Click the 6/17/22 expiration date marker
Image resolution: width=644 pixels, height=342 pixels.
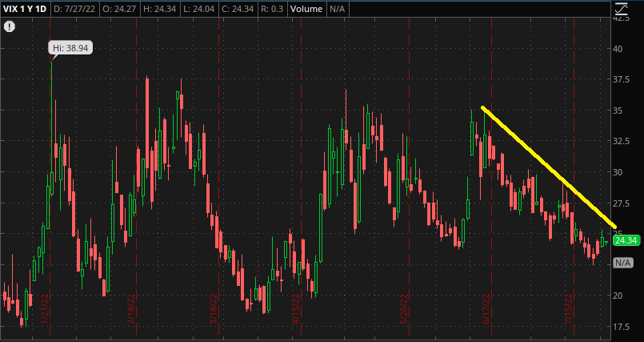[x=486, y=309]
